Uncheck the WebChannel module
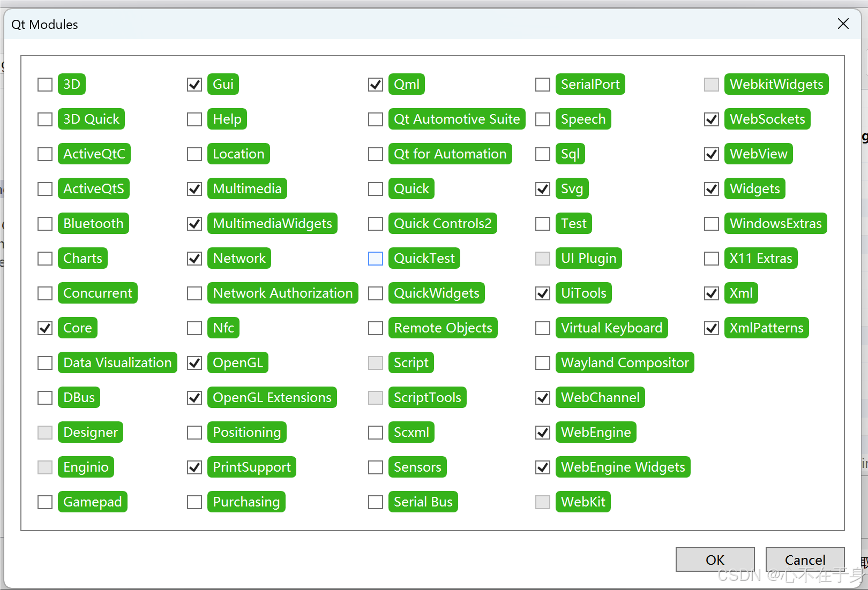The image size is (868, 590). point(543,398)
